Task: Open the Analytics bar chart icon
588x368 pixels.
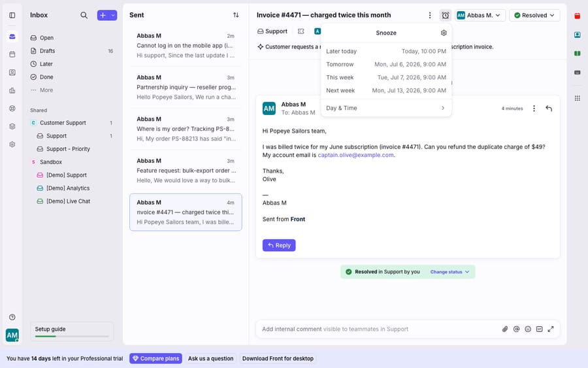Action: [12, 90]
